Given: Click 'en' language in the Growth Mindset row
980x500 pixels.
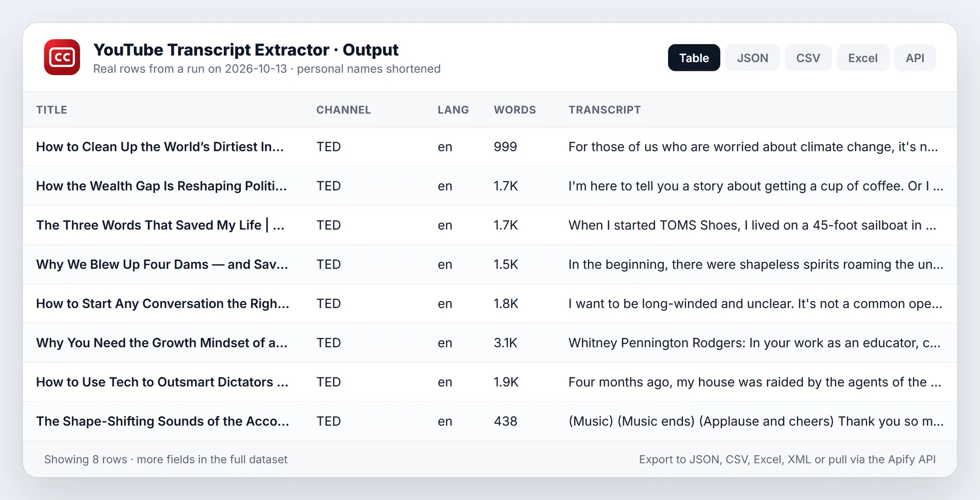Looking at the screenshot, I should pos(445,343).
